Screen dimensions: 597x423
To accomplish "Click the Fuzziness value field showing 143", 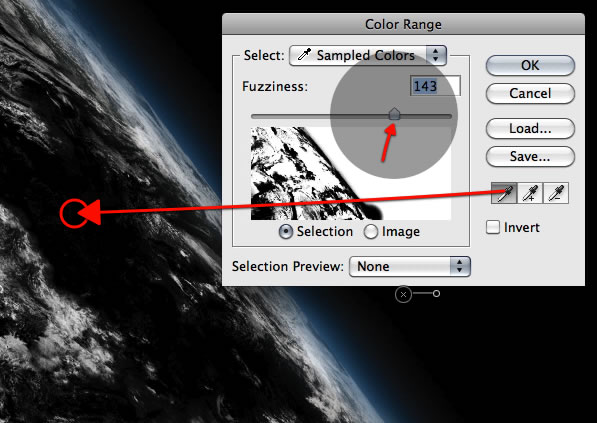I will pyautogui.click(x=435, y=86).
